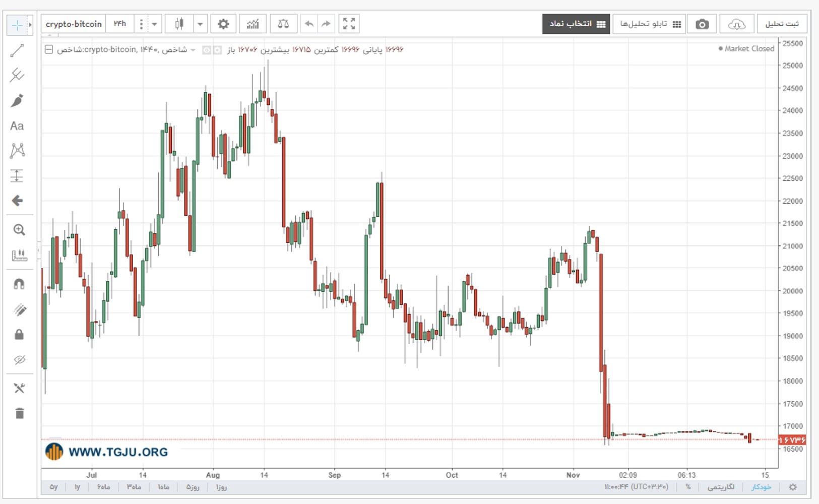Select the Aa text annotation tool

pos(17,125)
